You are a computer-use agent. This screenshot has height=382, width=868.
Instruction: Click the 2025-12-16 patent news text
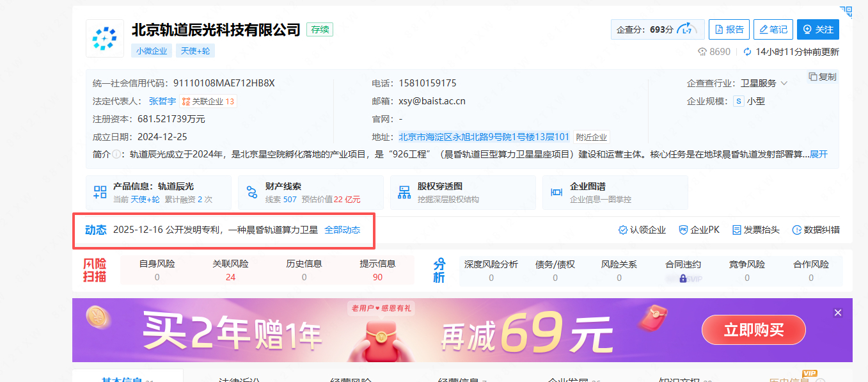point(216,230)
